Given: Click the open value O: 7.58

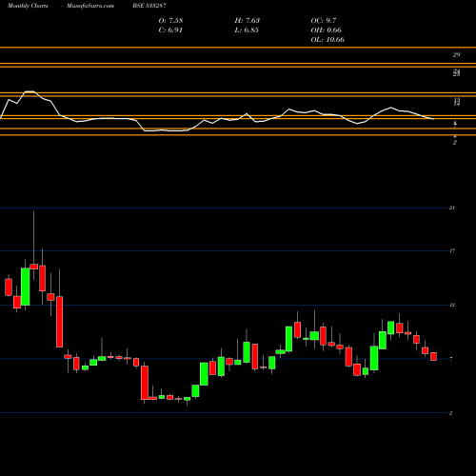Looking at the screenshot, I should (x=170, y=21).
